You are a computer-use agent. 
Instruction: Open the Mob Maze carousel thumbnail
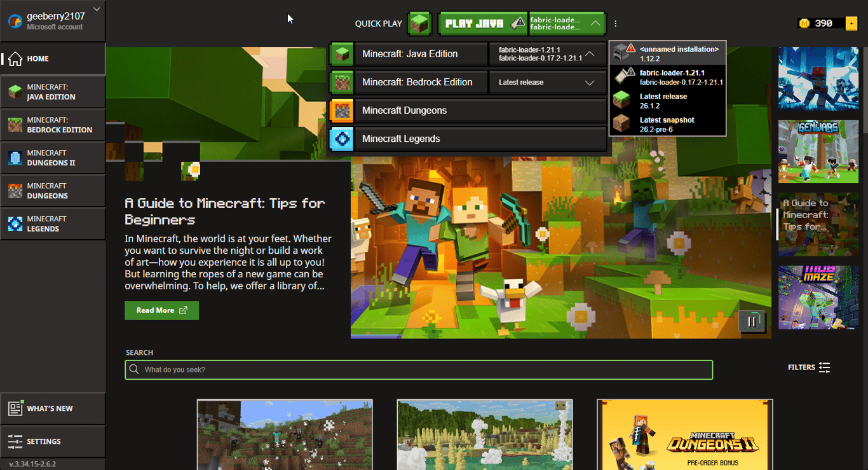[818, 298]
